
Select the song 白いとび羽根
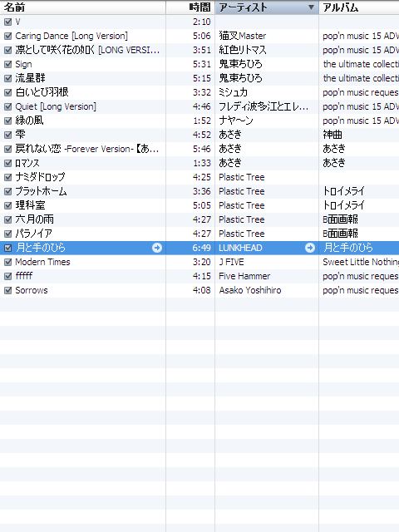(42, 92)
